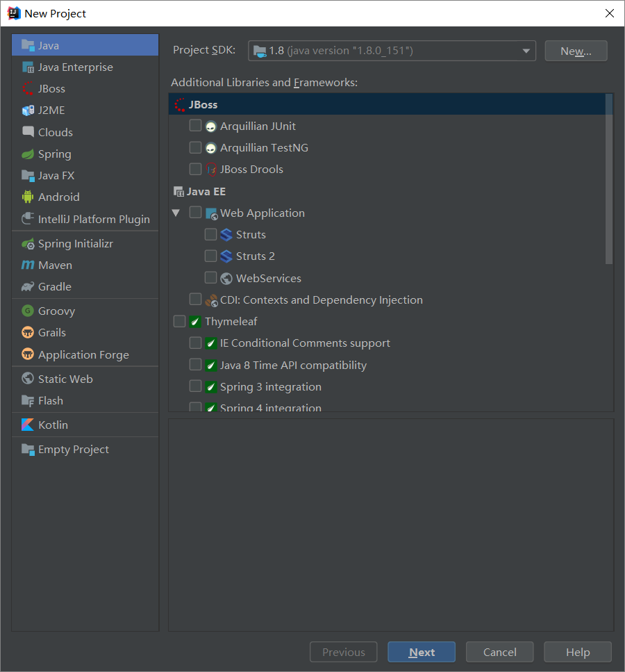
Task: Click the green Groovy icon
Action: coord(28,311)
